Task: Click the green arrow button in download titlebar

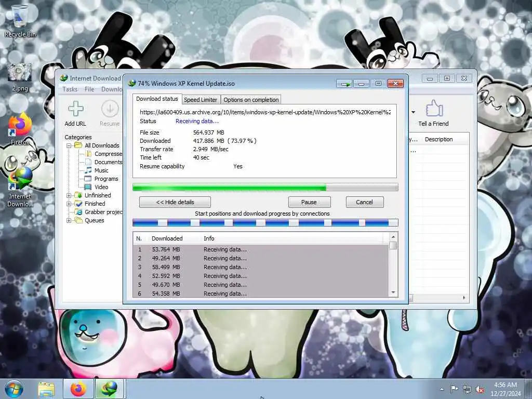Action: (345, 84)
